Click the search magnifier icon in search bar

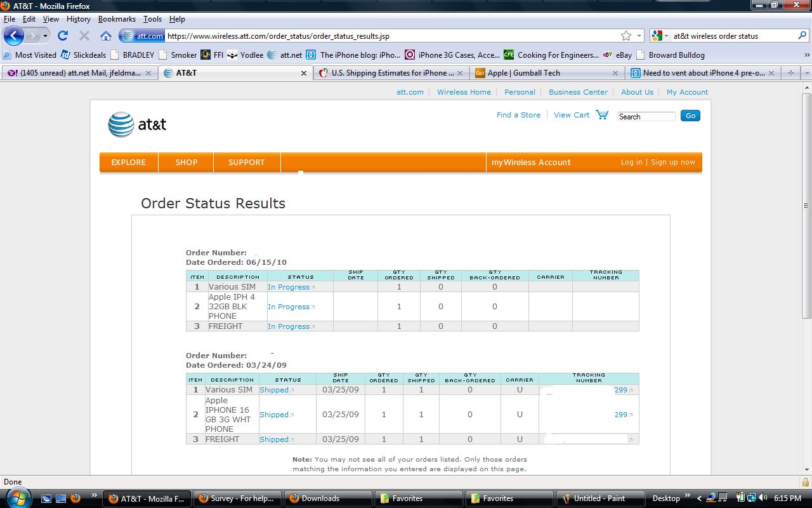pos(802,36)
